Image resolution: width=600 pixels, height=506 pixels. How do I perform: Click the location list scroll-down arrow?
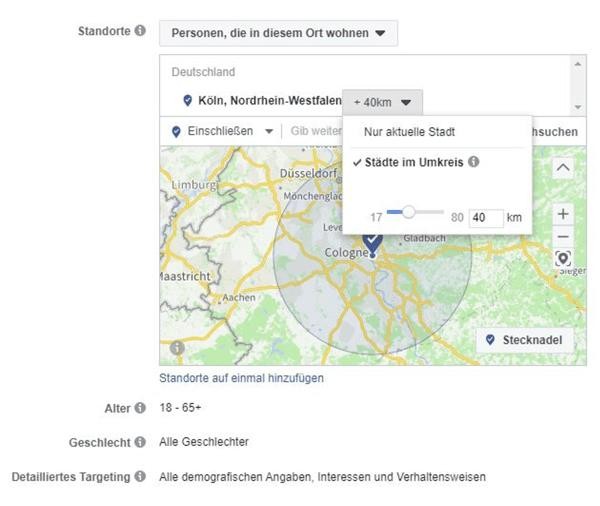578,107
